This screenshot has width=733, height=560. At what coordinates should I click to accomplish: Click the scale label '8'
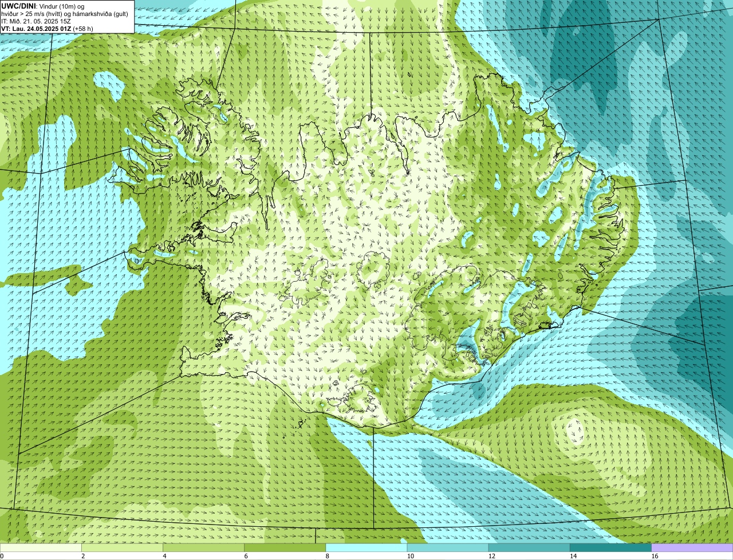pyautogui.click(x=327, y=556)
